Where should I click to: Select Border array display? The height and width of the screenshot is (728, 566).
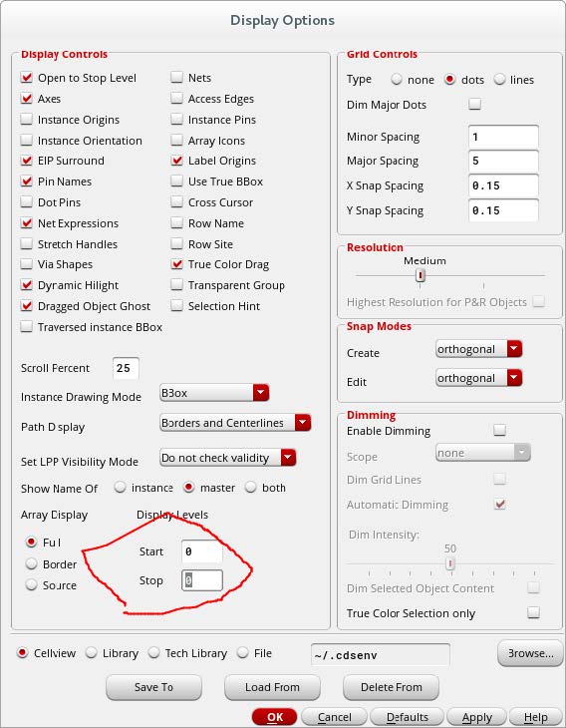click(31, 563)
